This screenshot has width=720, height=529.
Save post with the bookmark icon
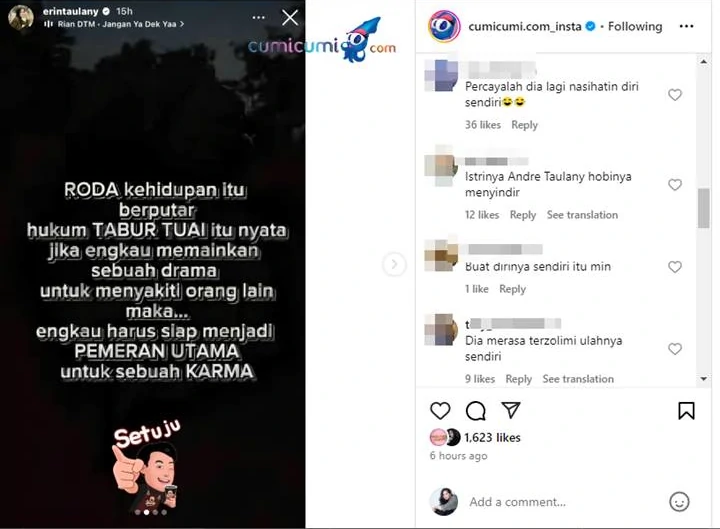click(686, 411)
